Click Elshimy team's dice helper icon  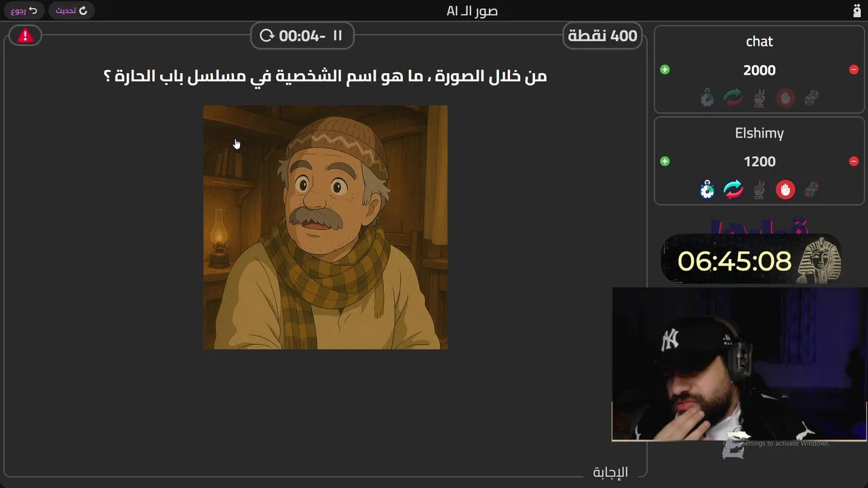(811, 190)
